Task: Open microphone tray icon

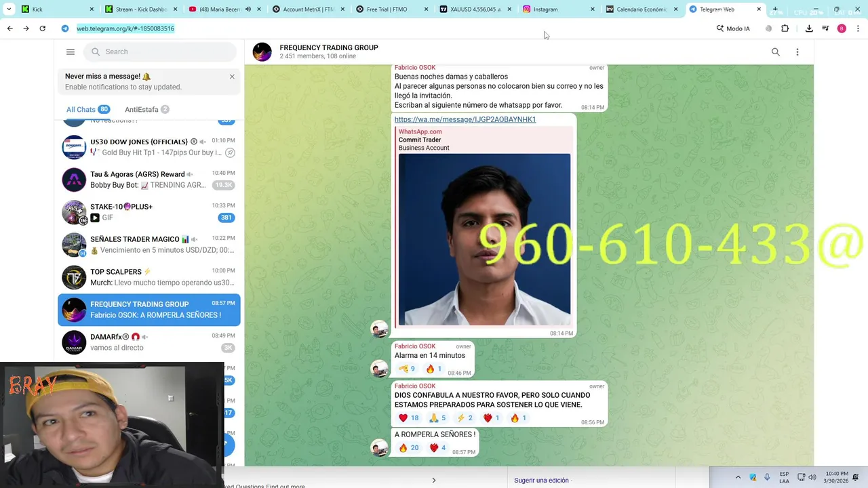Action: click(x=767, y=477)
